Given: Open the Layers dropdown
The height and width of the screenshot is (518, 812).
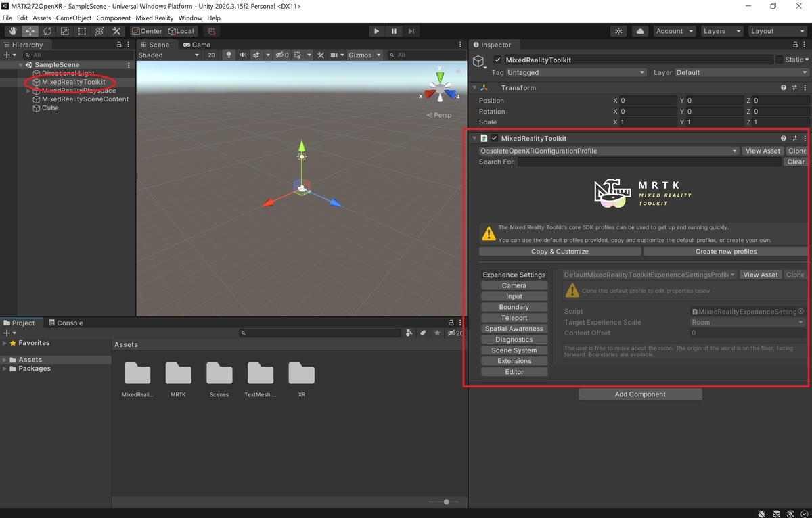Looking at the screenshot, I should [721, 31].
